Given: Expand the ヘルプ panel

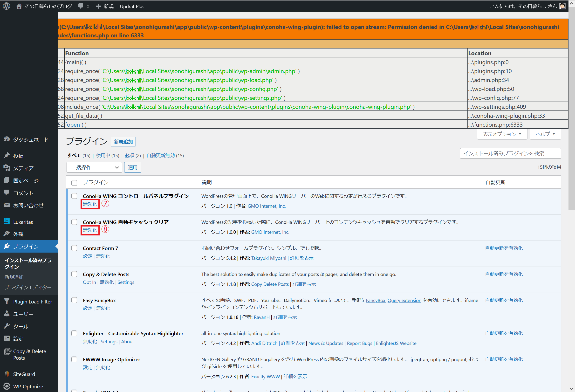Looking at the screenshot, I should 545,134.
